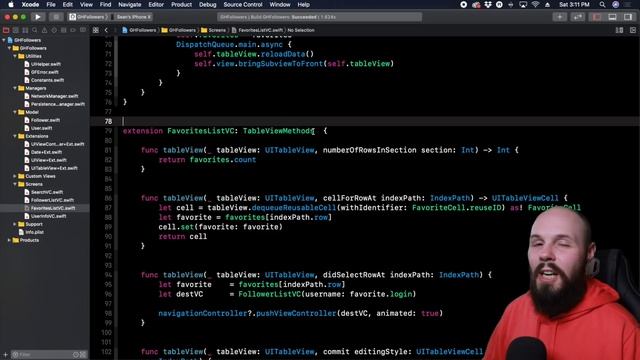
Task: Toggle source-controlled files filter in navigator
Action: pos(83,355)
